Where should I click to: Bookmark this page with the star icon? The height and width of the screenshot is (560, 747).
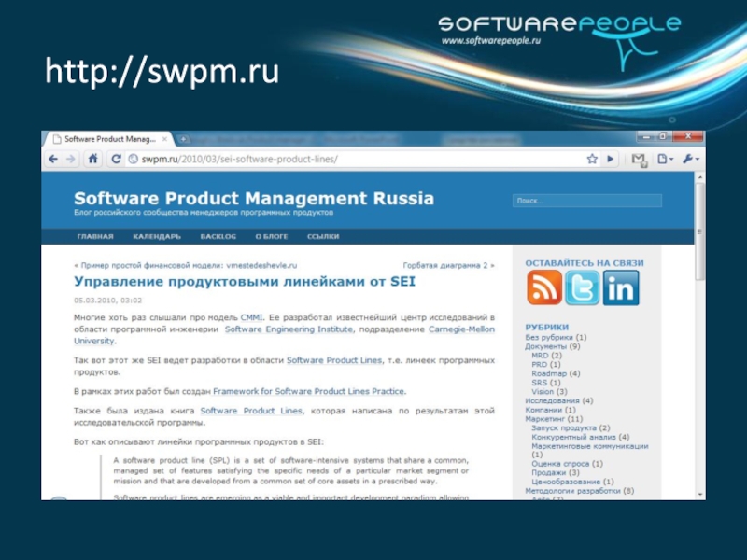pyautogui.click(x=592, y=159)
